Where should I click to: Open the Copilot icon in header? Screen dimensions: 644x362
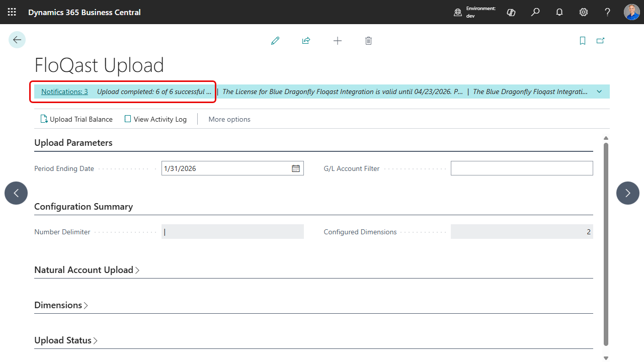[x=511, y=12]
